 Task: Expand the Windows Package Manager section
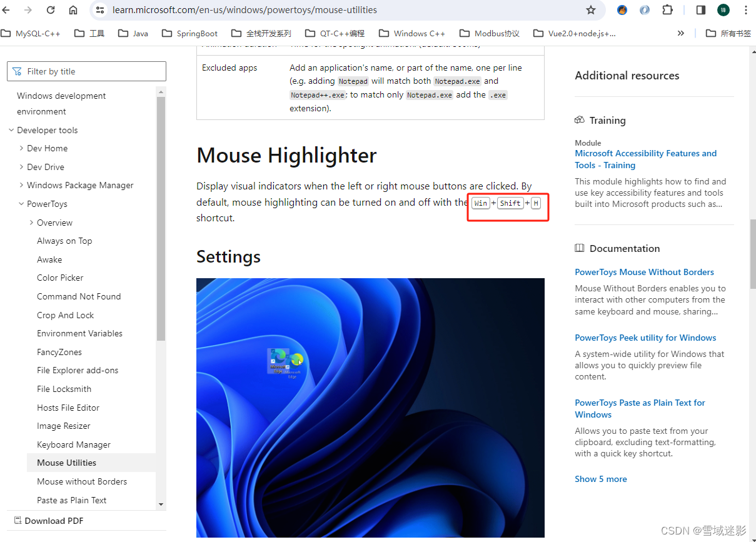[20, 185]
